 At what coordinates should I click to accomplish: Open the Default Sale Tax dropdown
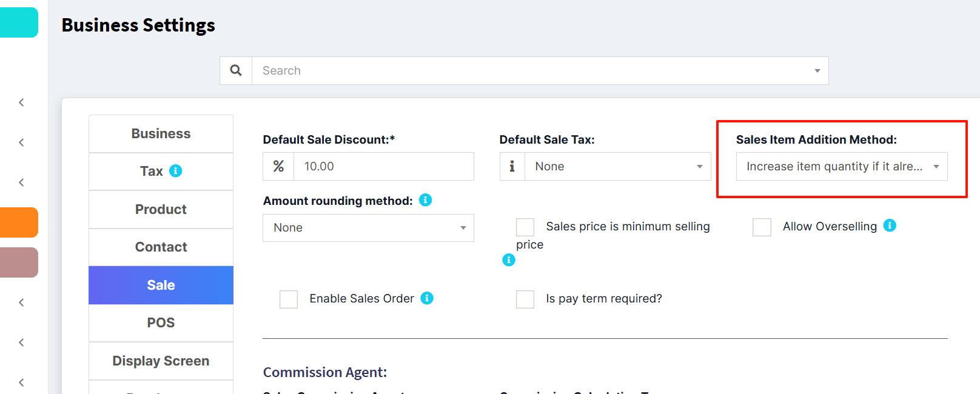click(x=618, y=166)
